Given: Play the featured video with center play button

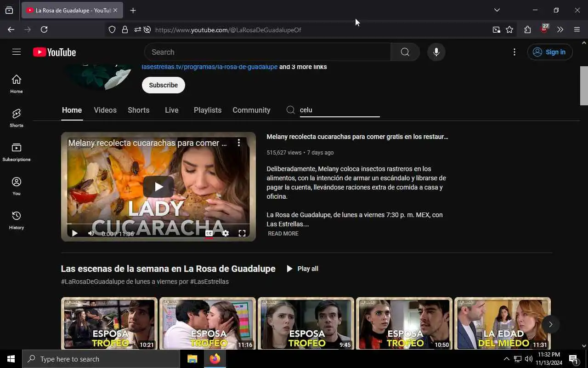Looking at the screenshot, I should (158, 186).
